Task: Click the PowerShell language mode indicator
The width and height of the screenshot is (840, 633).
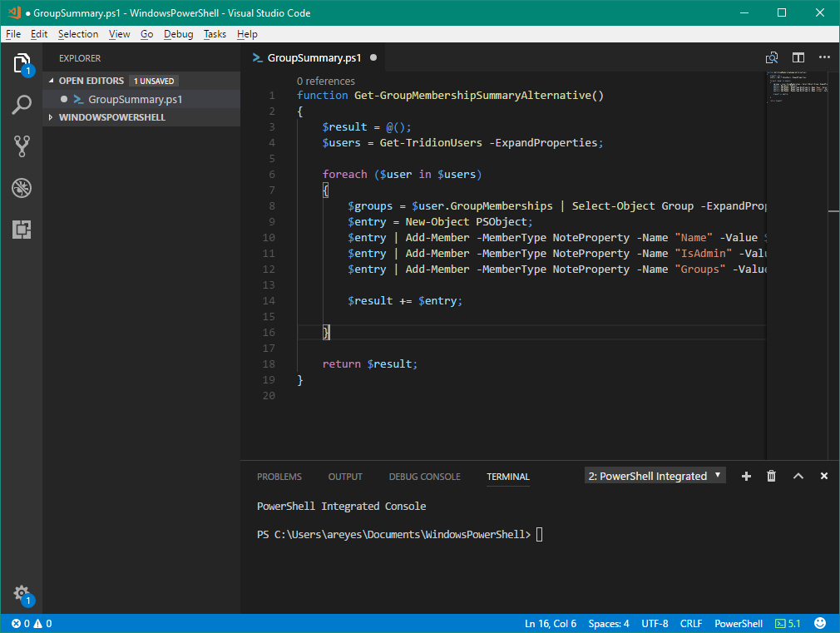Action: click(739, 623)
